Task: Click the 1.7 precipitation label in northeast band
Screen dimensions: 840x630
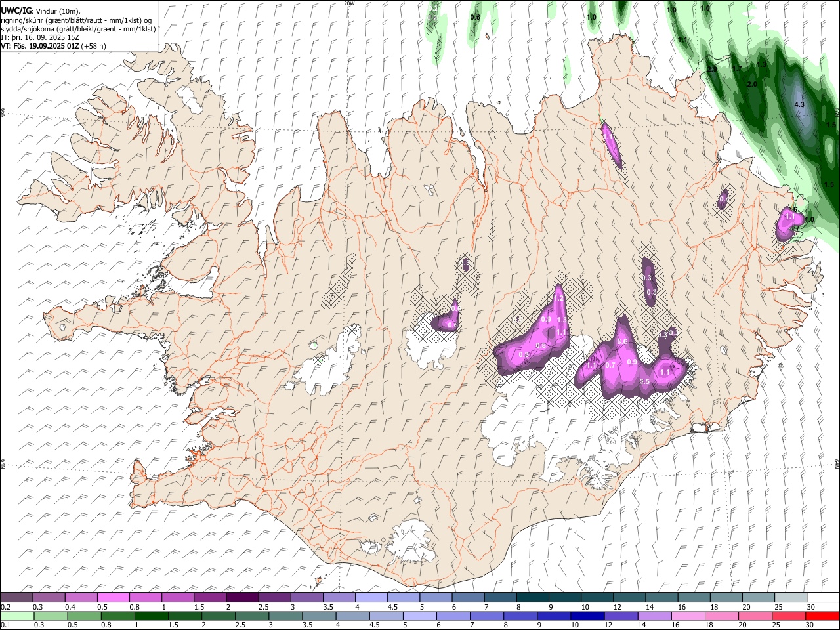Action: pos(737,68)
